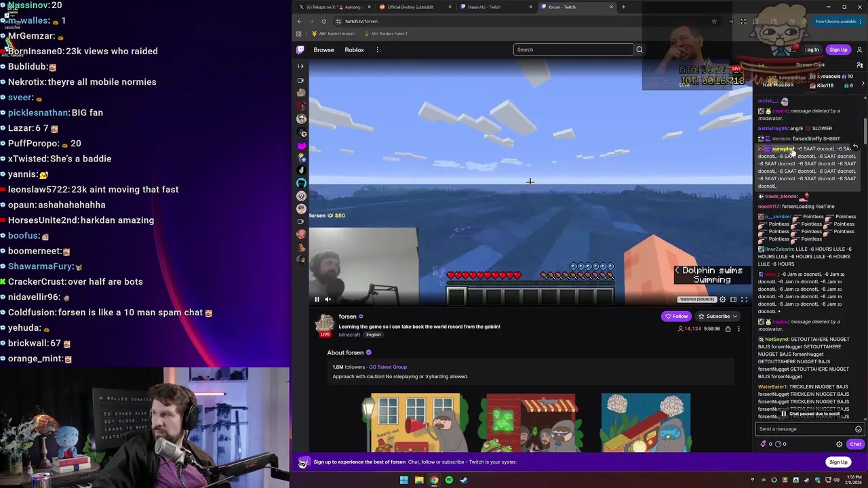The image size is (868, 488).
Task: Open the three-dot menu next to Roblox
Action: click(378, 49)
